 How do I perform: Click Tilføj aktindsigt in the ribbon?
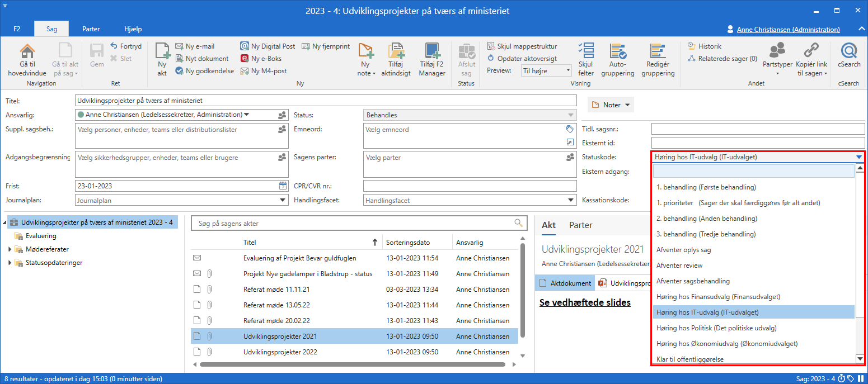(x=396, y=59)
